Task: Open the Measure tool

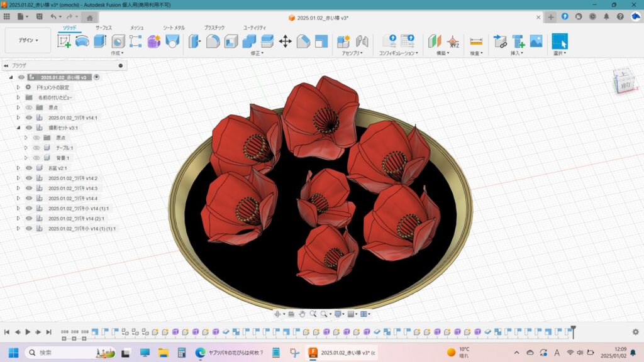Action: pos(476,41)
